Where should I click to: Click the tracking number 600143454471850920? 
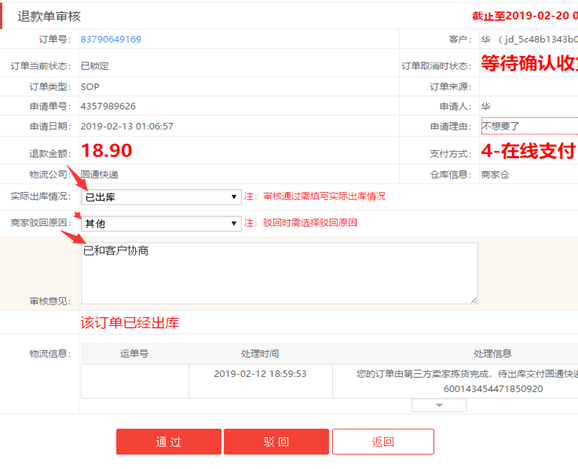tap(493, 389)
